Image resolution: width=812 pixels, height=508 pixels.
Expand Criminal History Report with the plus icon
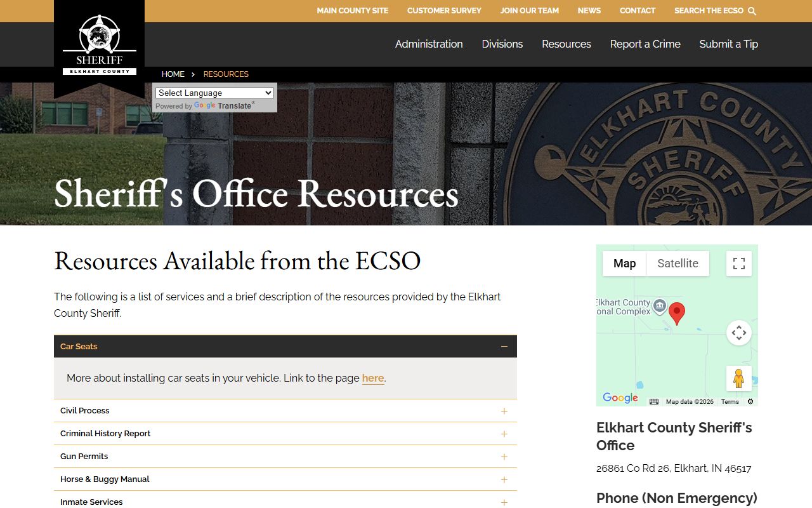pos(504,434)
